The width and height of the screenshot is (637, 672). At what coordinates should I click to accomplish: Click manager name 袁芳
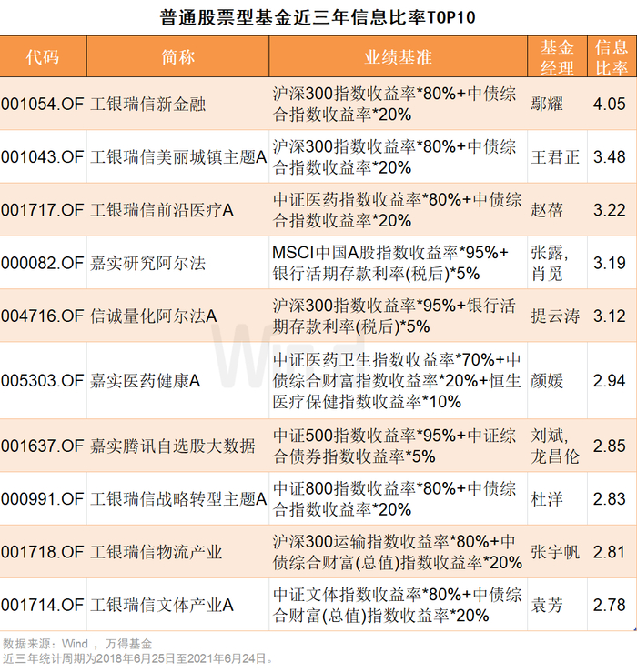pyautogui.click(x=547, y=605)
